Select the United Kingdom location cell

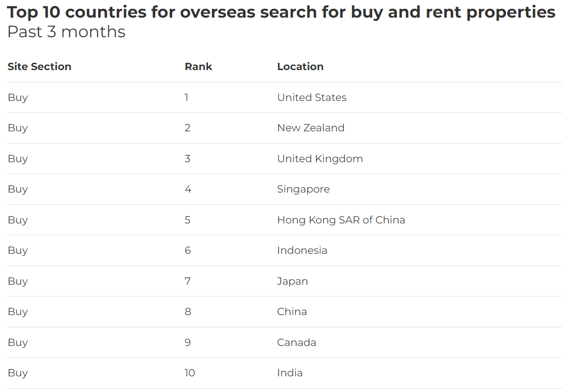click(x=320, y=159)
